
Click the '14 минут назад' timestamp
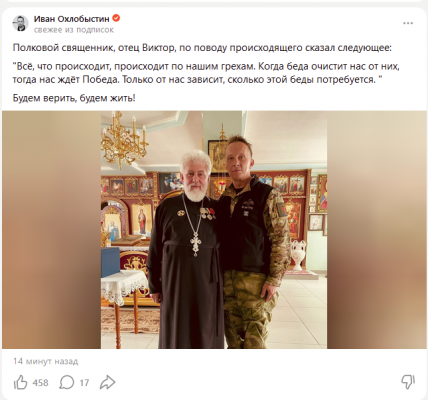click(46, 361)
